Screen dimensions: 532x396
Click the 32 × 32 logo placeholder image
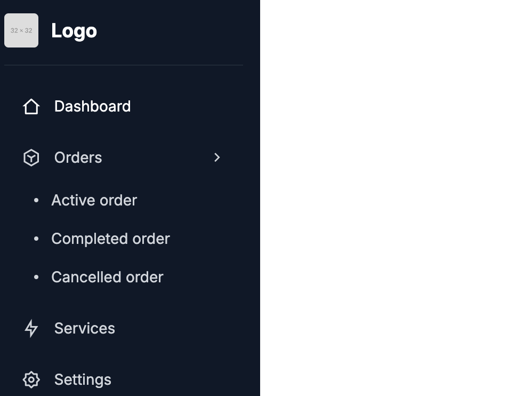coord(21,30)
